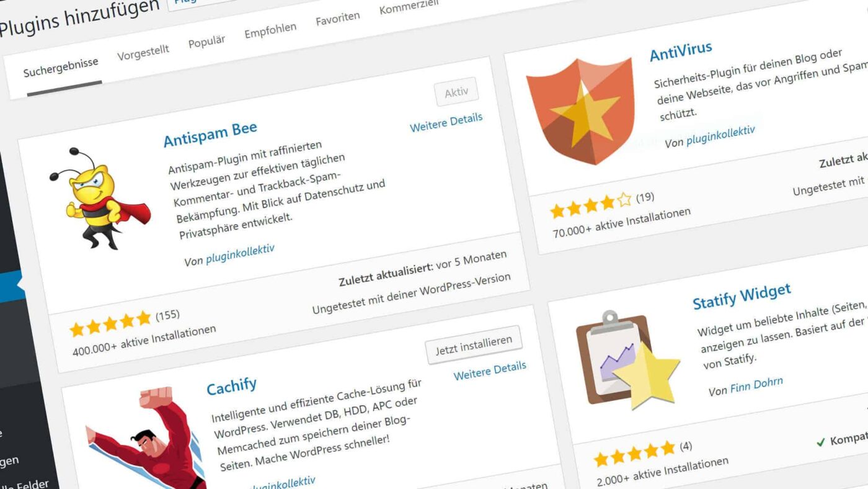Open the Empfohlen tab
The width and height of the screenshot is (868, 489).
(270, 30)
